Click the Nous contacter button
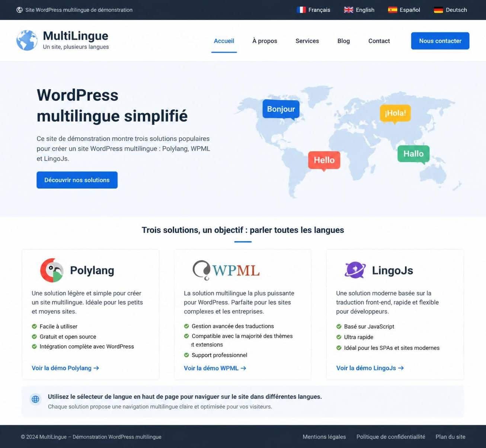Image resolution: width=486 pixels, height=448 pixels. [440, 41]
